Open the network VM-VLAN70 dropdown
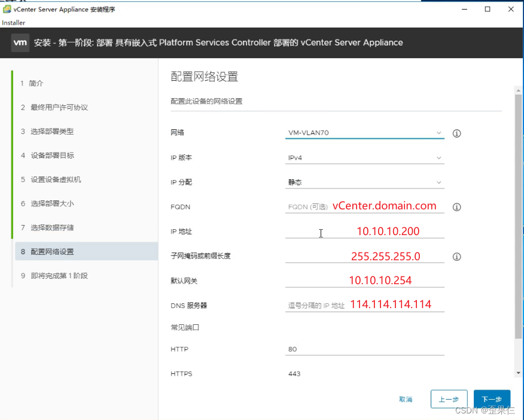 point(365,133)
